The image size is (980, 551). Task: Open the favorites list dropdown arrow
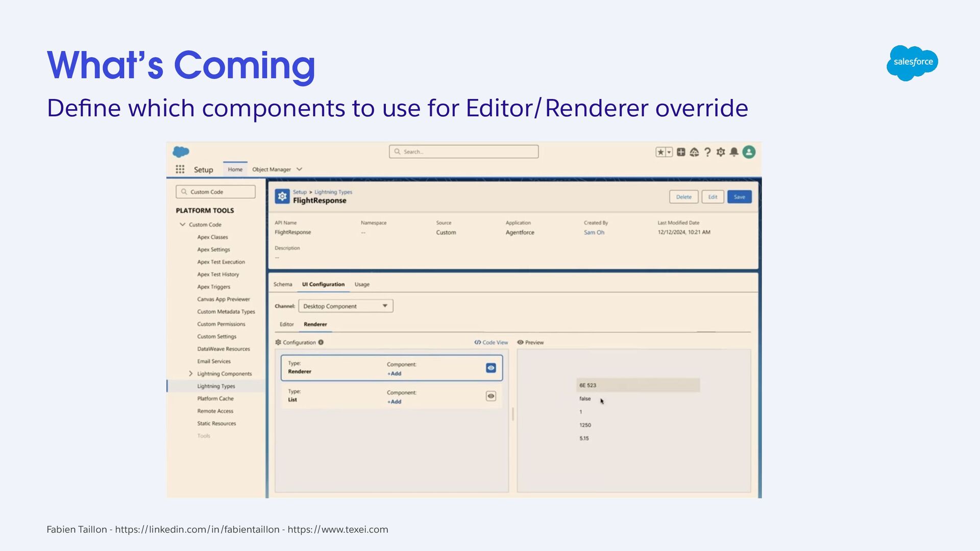[x=669, y=152]
